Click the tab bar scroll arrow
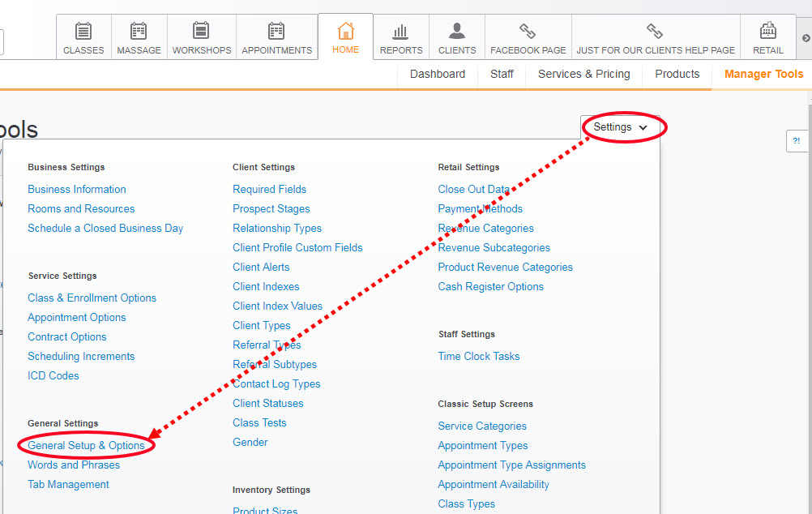812x514 pixels. tap(806, 38)
